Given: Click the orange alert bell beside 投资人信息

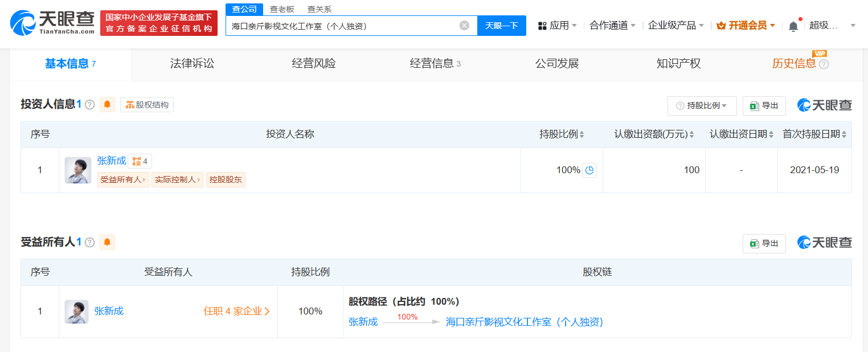Looking at the screenshot, I should click(x=107, y=105).
